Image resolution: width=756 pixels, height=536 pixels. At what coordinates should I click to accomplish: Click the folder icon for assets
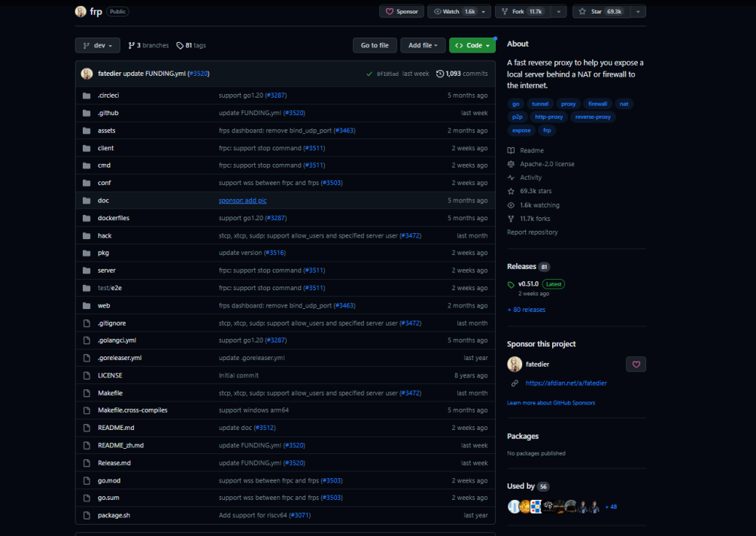click(87, 131)
